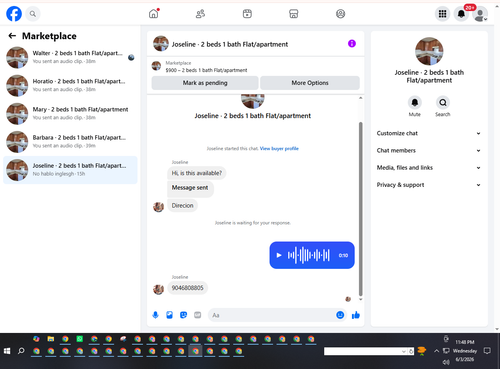Open Marketplace storefront icon in top bar
This screenshot has width=500, height=369.
(x=294, y=14)
